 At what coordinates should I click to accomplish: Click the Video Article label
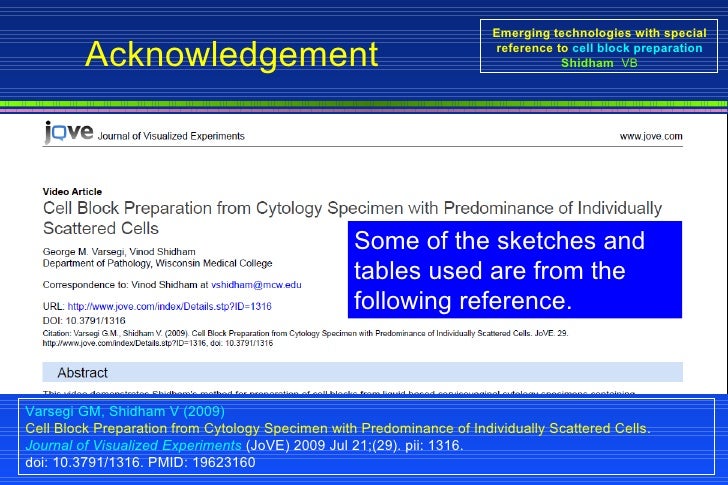[x=72, y=191]
